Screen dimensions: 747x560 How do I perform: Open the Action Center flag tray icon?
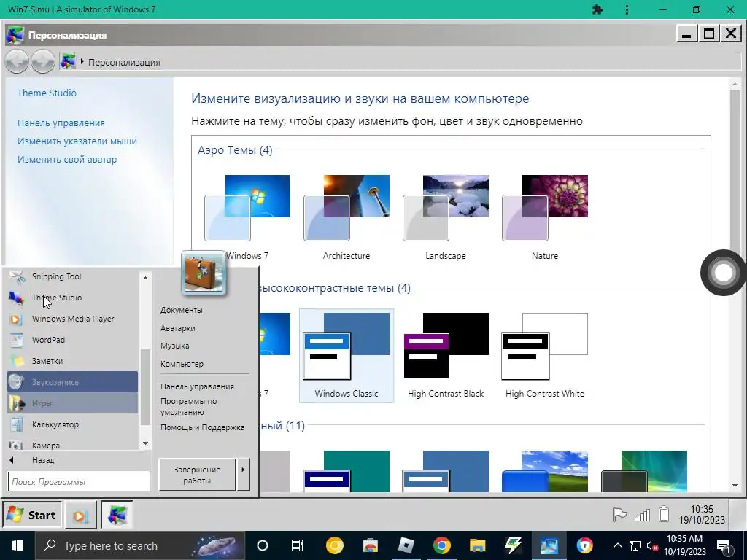(619, 515)
